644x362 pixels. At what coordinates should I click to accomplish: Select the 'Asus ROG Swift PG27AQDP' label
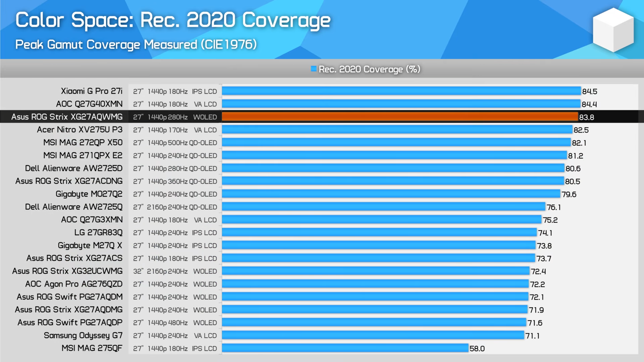[70, 323]
